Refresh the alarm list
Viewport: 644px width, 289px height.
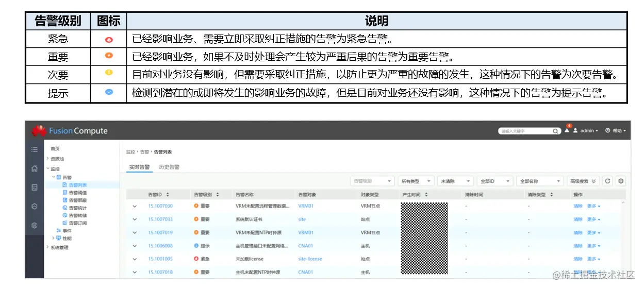[x=607, y=181]
